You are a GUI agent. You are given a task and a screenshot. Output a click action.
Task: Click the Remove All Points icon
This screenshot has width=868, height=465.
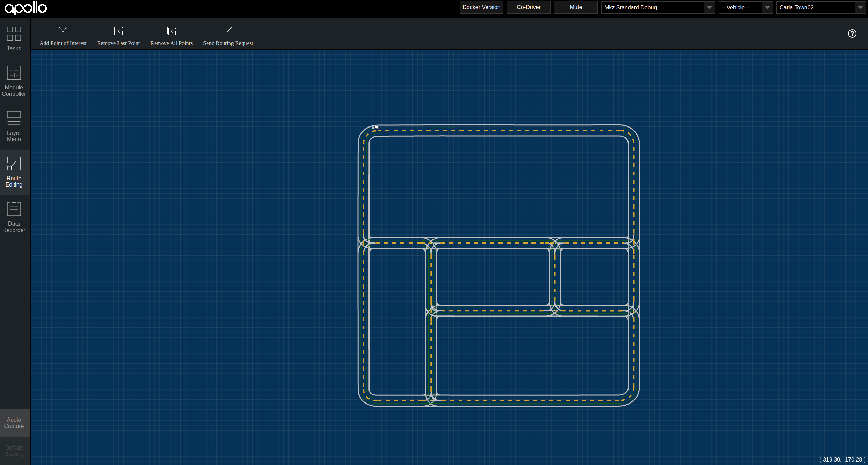point(171,31)
